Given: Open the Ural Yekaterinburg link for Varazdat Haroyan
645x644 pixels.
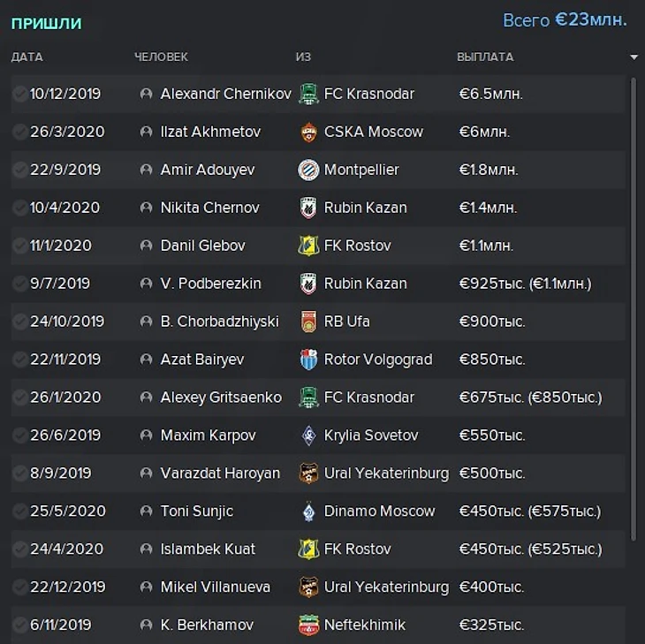Looking at the screenshot, I should (386, 474).
